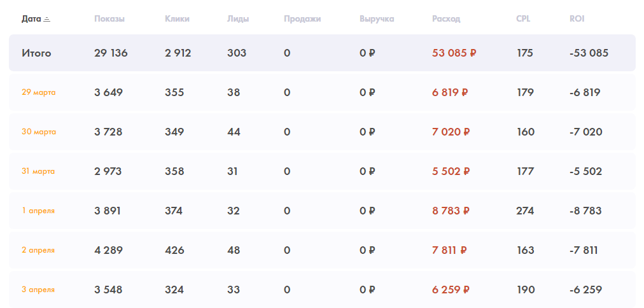Image resolution: width=644 pixels, height=308 pixels.
Task: Click the sort icon next to Дата
Action: coord(46,19)
